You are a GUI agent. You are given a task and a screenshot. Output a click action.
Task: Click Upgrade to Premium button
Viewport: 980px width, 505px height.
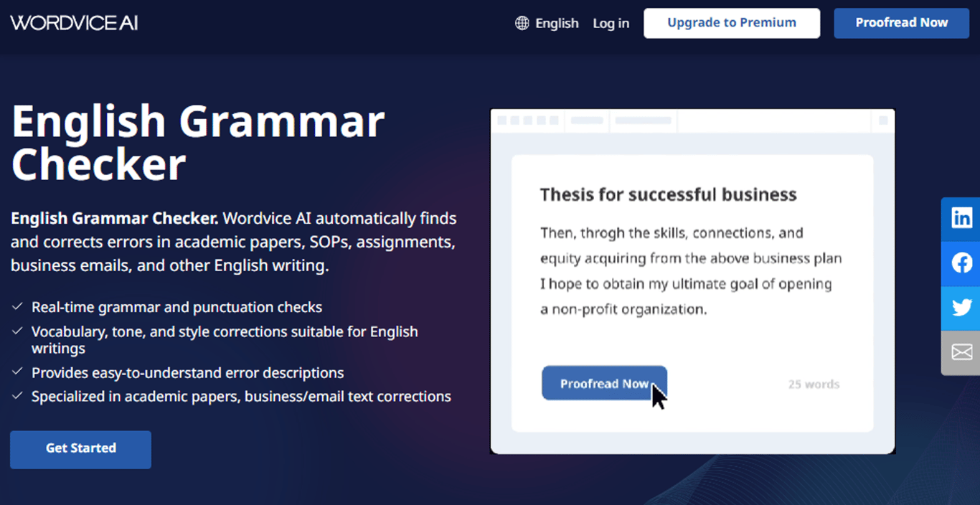click(x=732, y=23)
